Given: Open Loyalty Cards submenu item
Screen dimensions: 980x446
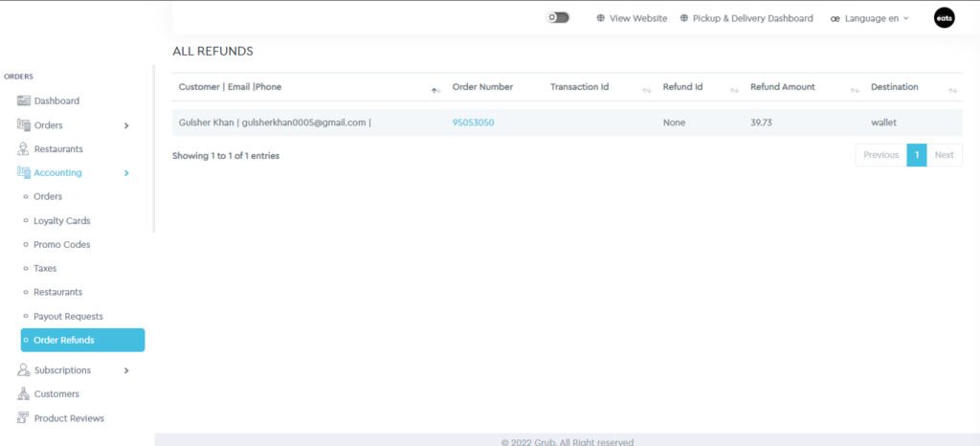Looking at the screenshot, I should click(x=61, y=221).
